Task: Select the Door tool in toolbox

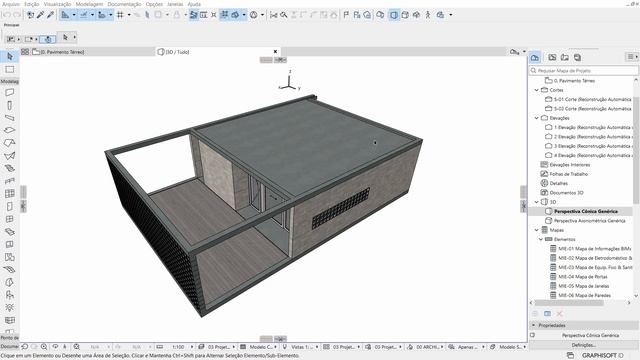Action: [x=10, y=206]
